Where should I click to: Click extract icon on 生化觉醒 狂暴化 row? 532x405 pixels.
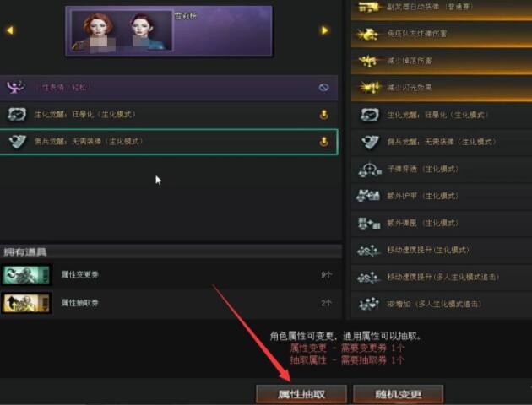tap(324, 115)
